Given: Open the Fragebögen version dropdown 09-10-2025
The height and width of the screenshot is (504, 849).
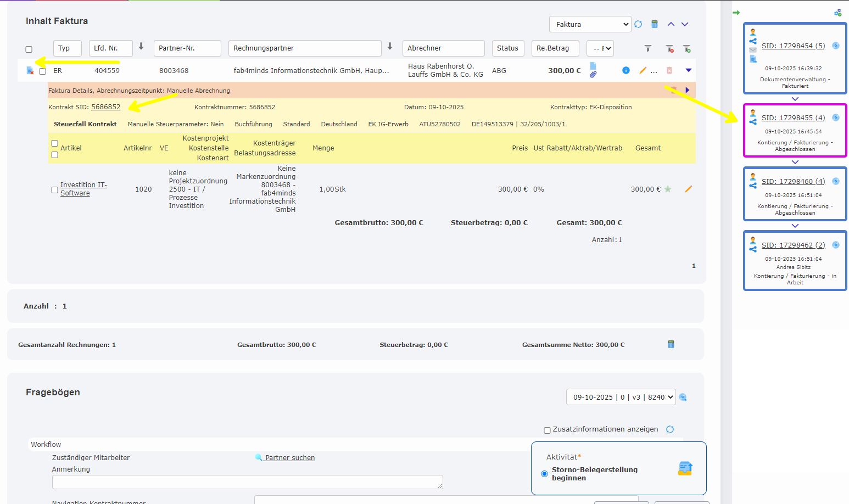Looking at the screenshot, I should tap(621, 397).
